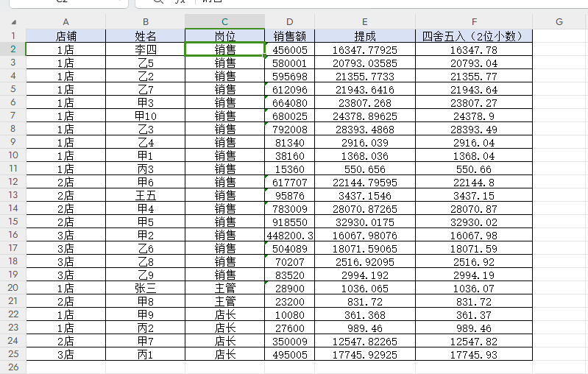The image size is (588, 374).
Task: Select the name cell 张三
Action: (x=146, y=288)
